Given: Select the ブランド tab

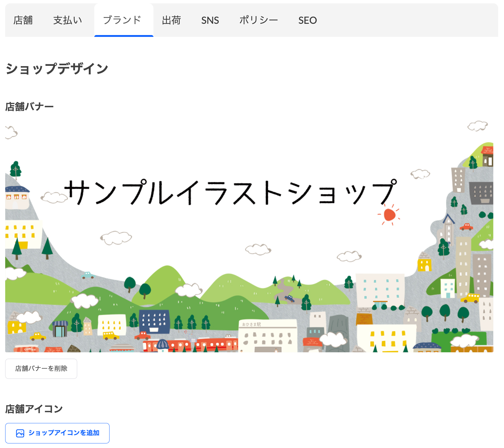Looking at the screenshot, I should click(122, 20).
